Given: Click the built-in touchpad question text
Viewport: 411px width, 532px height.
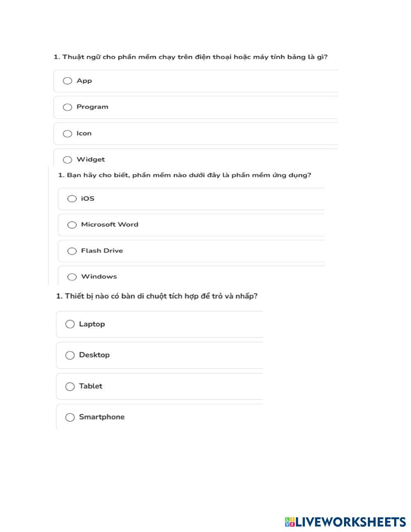Looking at the screenshot, I should click(x=157, y=296).
